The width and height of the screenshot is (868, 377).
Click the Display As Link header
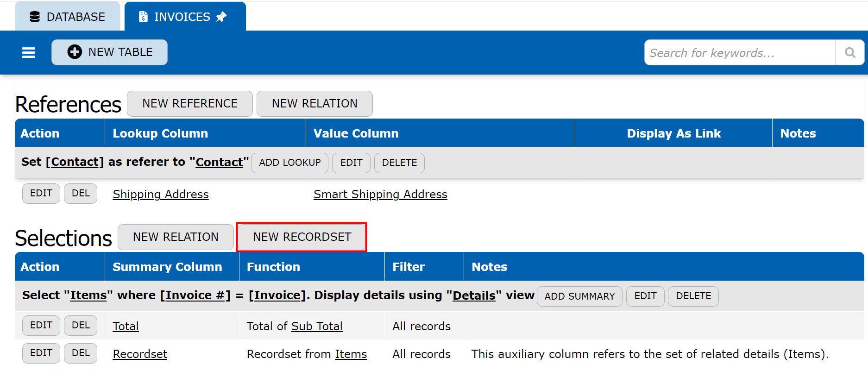tap(674, 133)
